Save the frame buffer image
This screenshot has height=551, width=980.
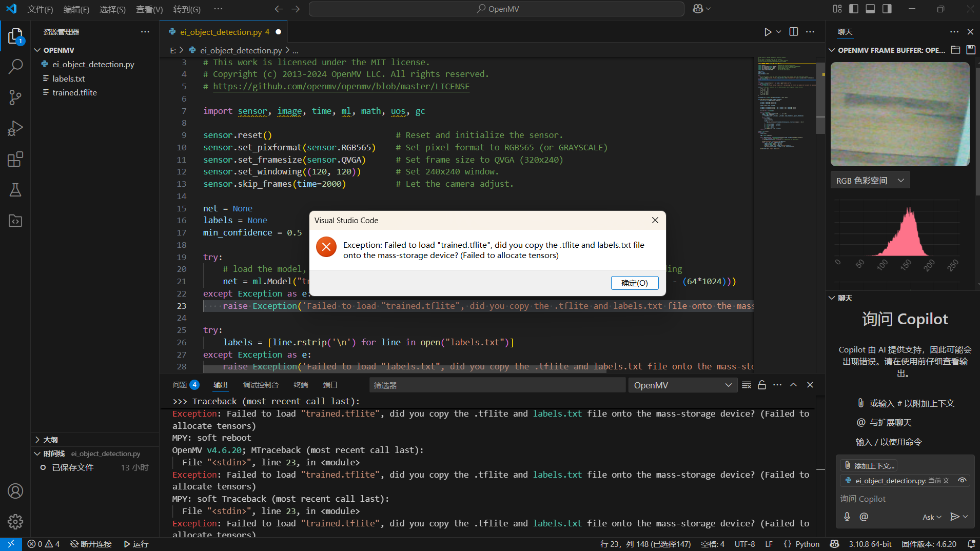click(x=970, y=50)
